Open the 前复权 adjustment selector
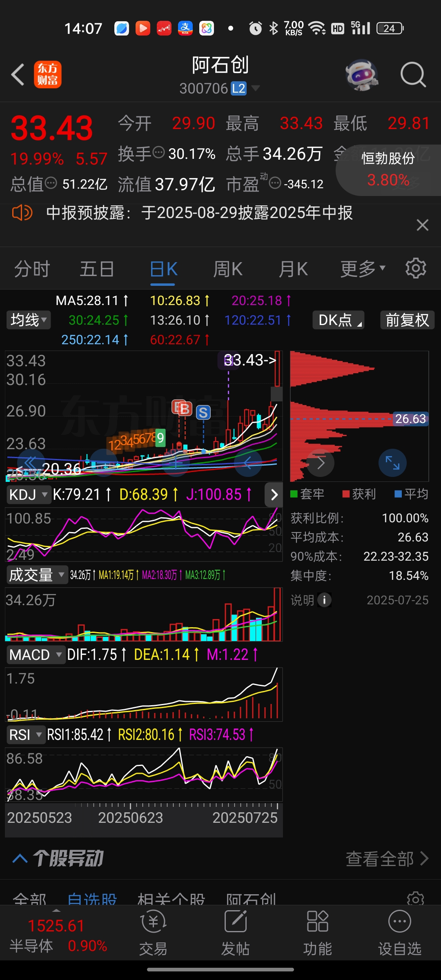 point(407,320)
